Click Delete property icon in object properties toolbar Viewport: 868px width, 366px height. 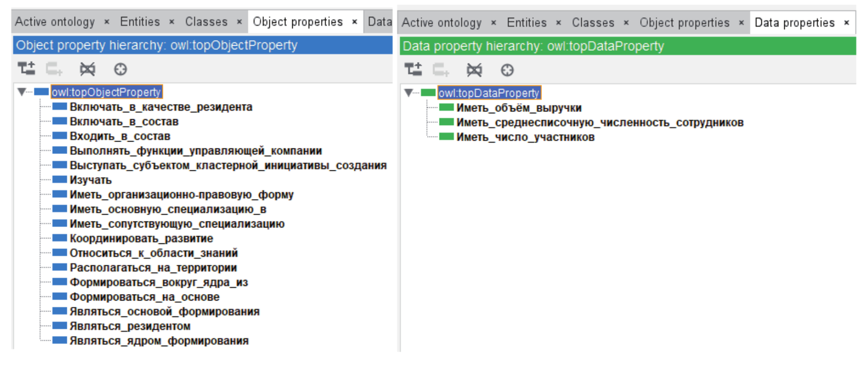click(x=88, y=69)
